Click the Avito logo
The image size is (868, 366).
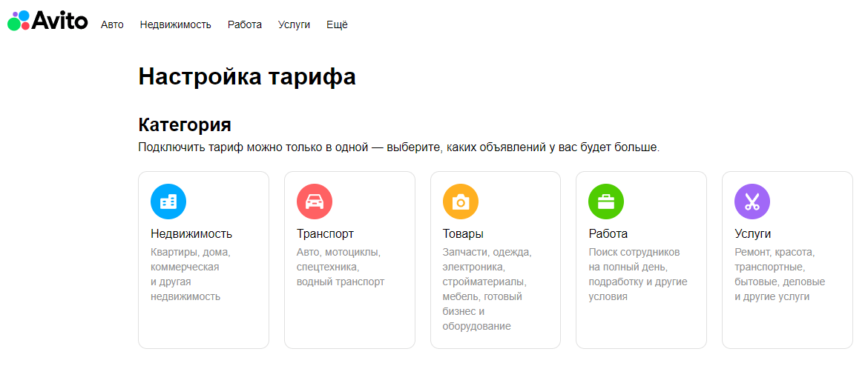(47, 21)
